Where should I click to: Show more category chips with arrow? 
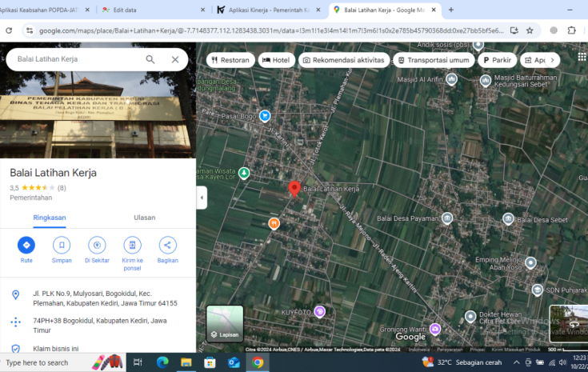pos(552,60)
